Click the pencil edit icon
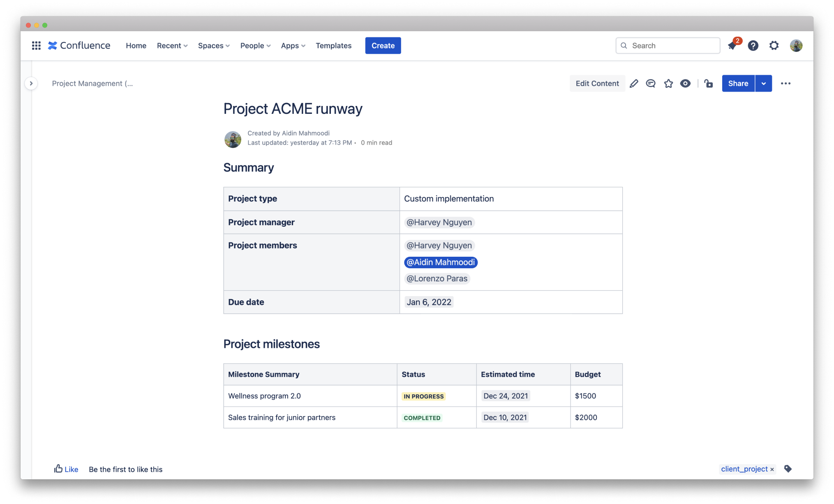 [634, 83]
